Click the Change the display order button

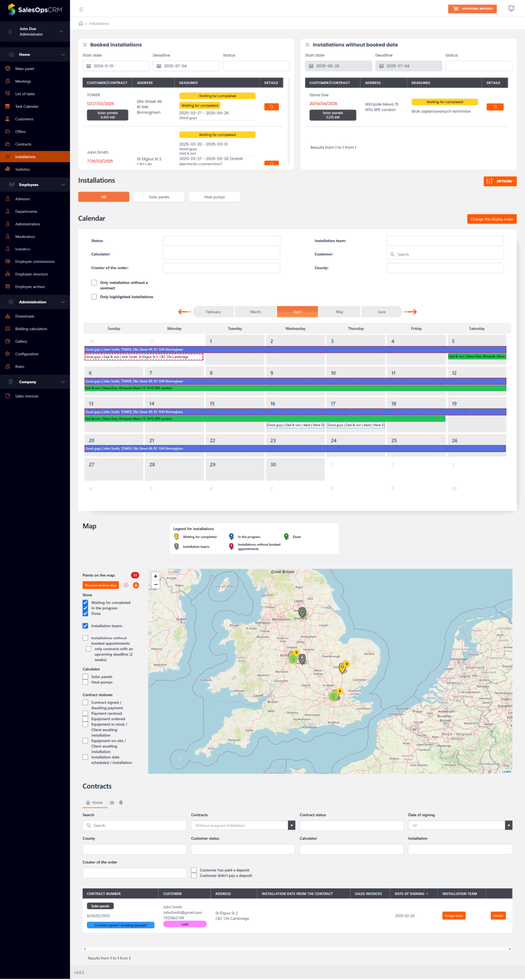[x=491, y=219]
